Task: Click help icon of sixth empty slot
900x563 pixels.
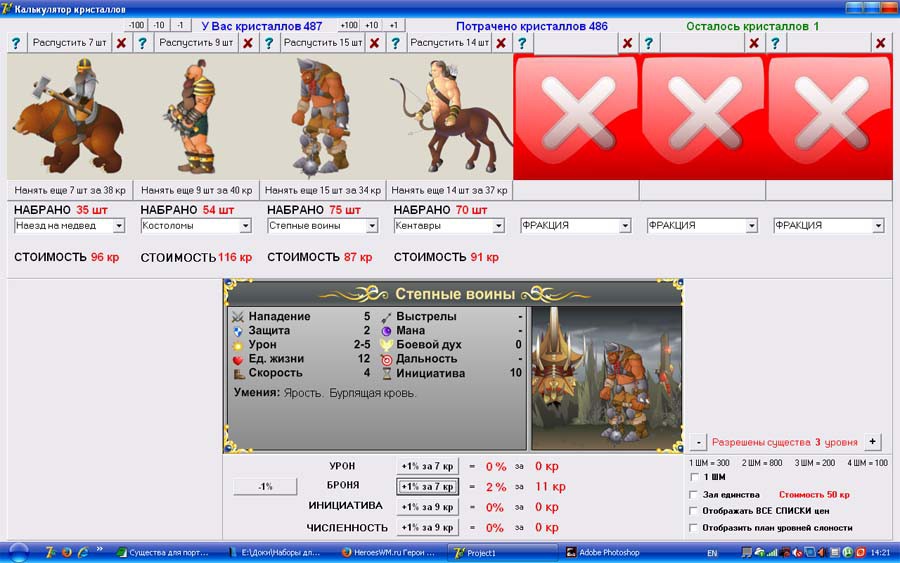Action: 649,43
